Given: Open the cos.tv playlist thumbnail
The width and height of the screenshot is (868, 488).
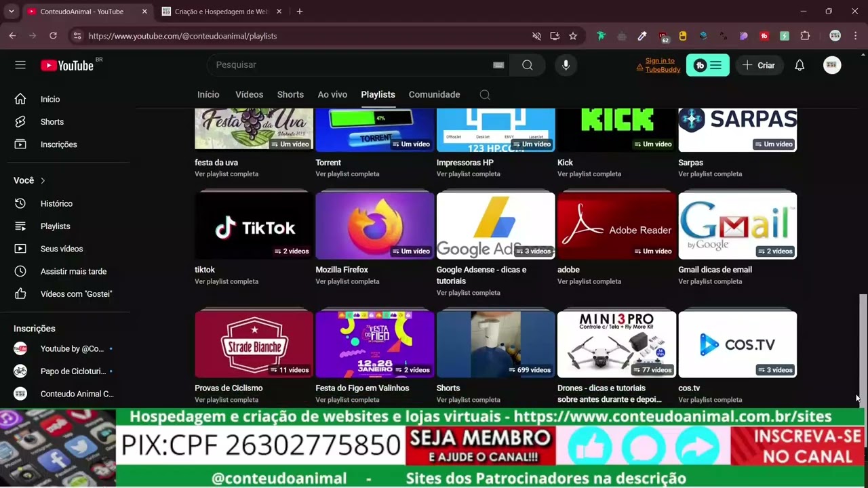Looking at the screenshot, I should 737,344.
